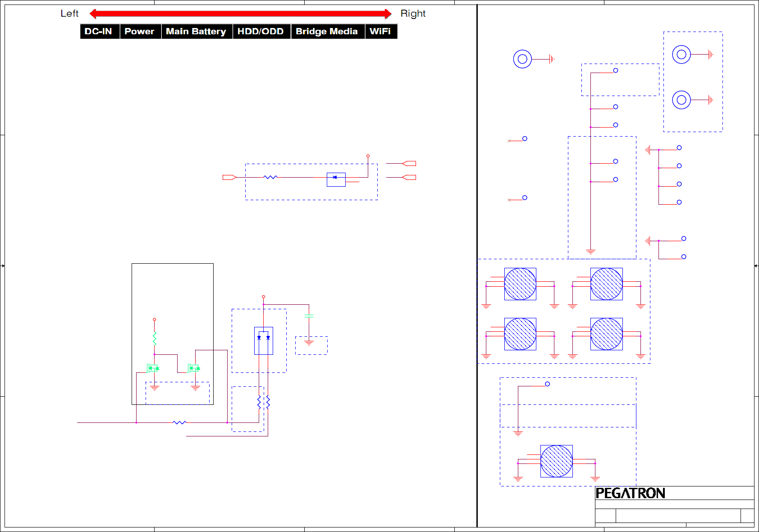The width and height of the screenshot is (759, 532).
Task: Click the lower red output port symbol
Action: pyautogui.click(x=409, y=177)
